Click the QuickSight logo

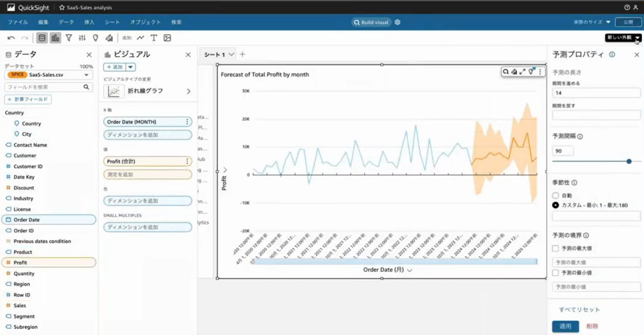[28, 7]
